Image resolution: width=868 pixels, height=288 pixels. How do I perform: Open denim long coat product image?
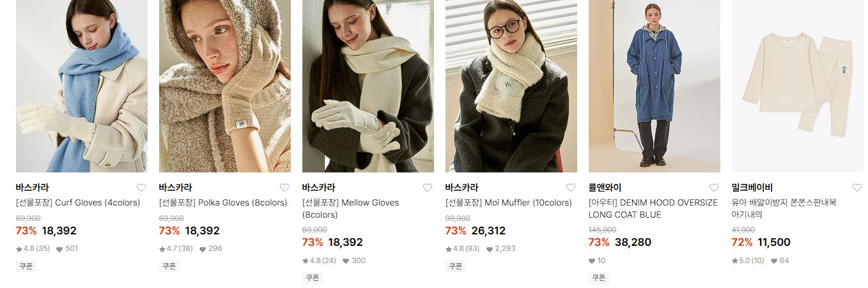655,86
